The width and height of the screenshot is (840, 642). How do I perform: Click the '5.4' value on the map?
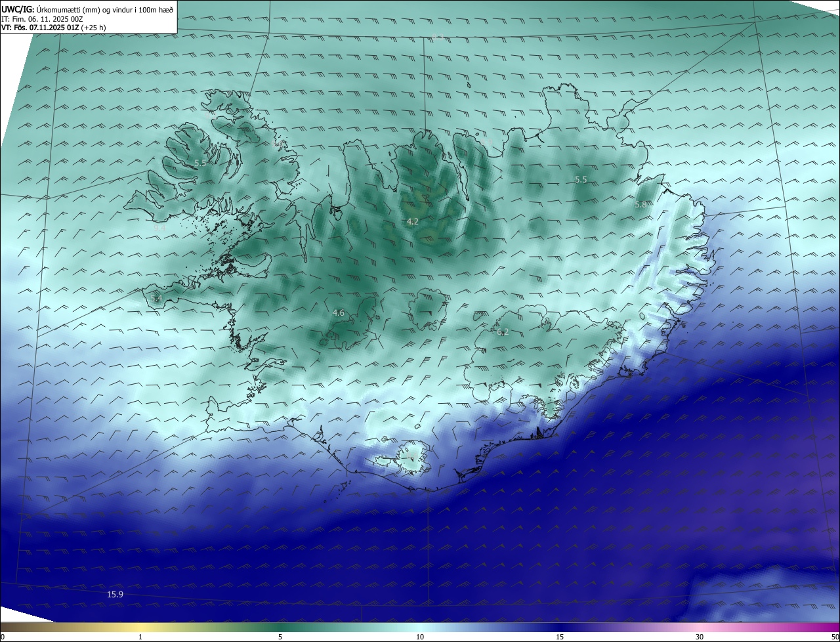156,299
